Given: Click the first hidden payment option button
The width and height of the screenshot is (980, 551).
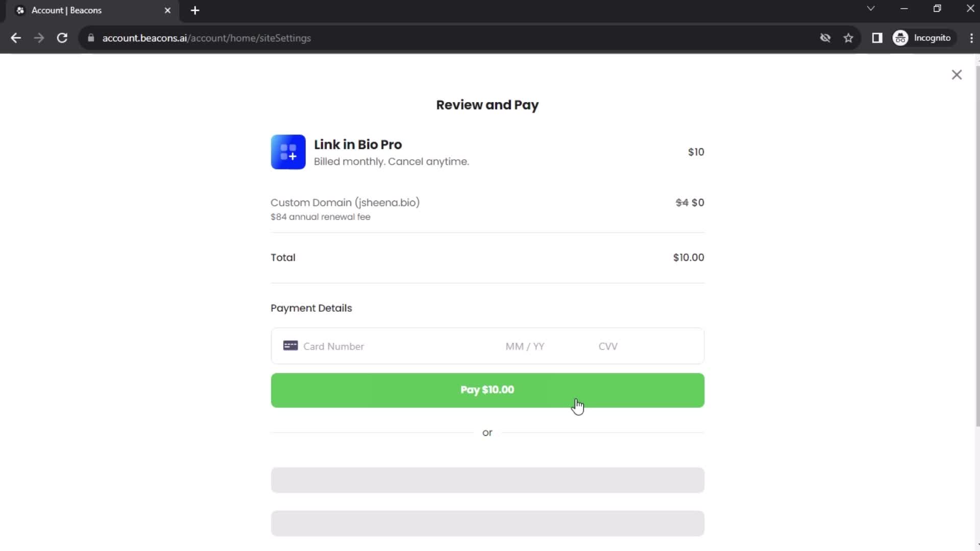Looking at the screenshot, I should 487,479.
